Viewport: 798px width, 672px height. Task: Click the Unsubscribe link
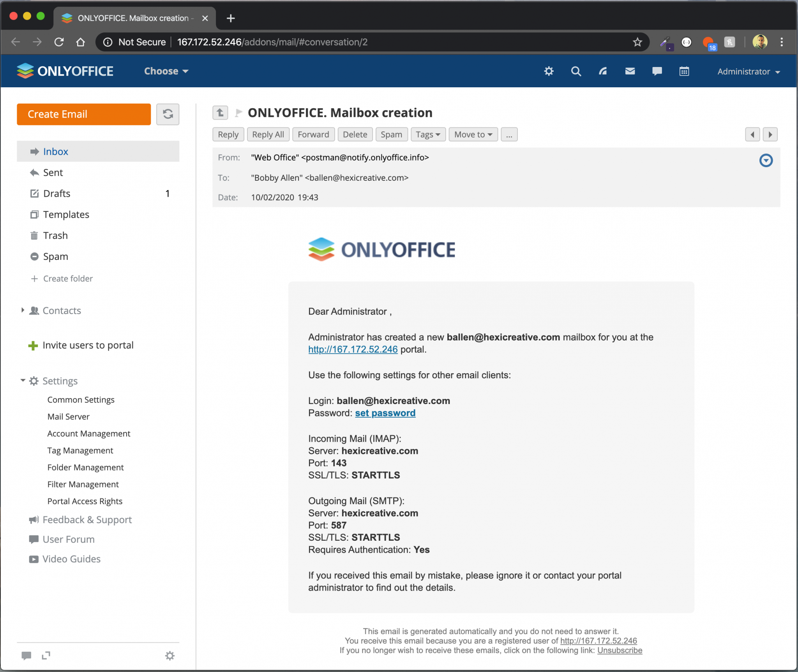pos(620,651)
